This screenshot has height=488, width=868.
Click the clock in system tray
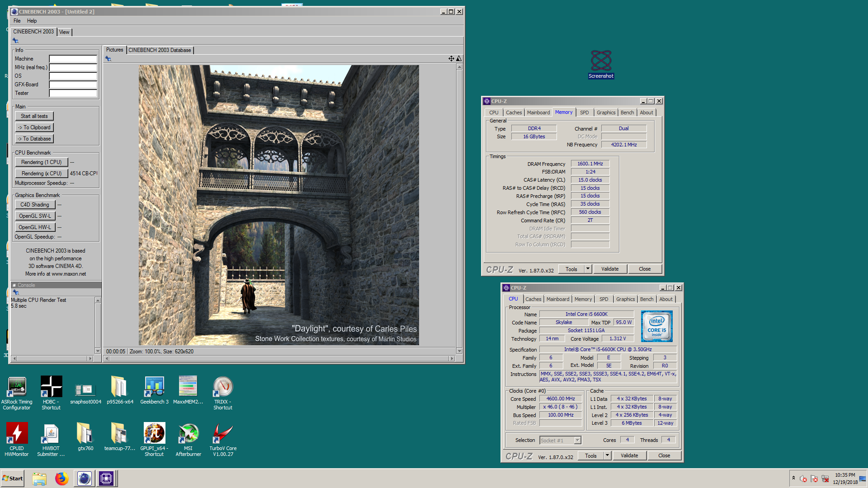(845, 479)
